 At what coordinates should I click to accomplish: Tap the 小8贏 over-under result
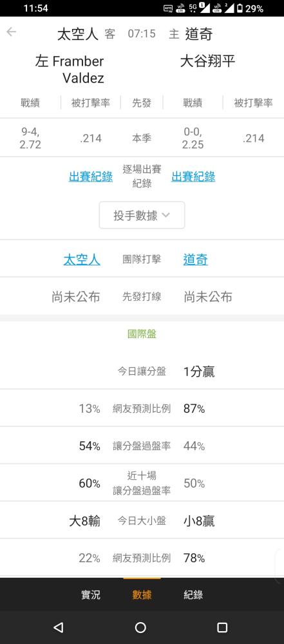click(199, 521)
